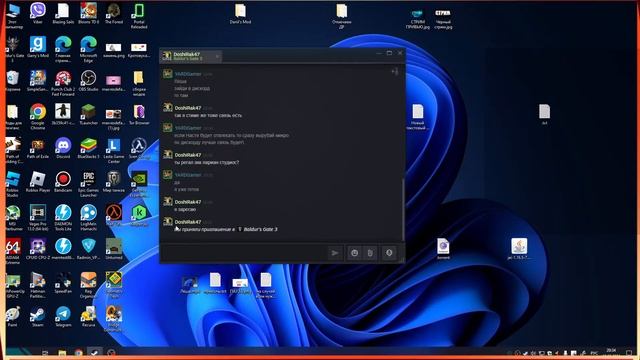Viewport: 640px width, 360px height.
Task: Open Epic Games Launcher shortcut
Action: [x=89, y=184]
